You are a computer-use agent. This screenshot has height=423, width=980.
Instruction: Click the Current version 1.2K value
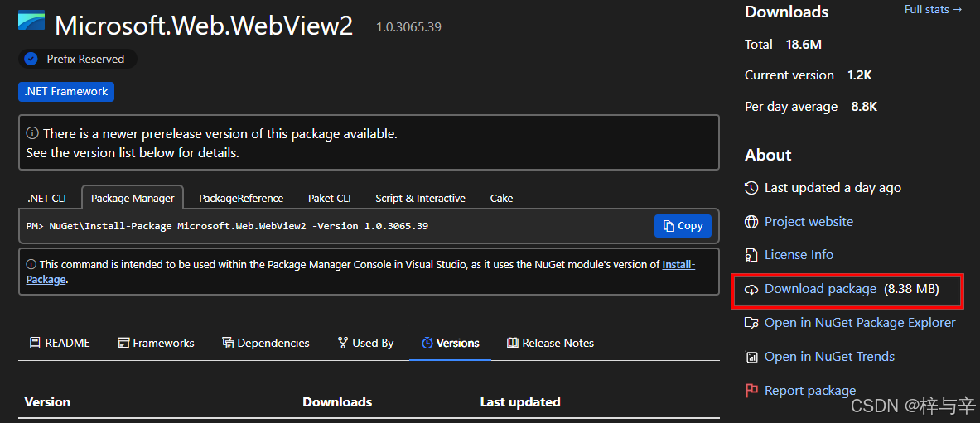[860, 75]
